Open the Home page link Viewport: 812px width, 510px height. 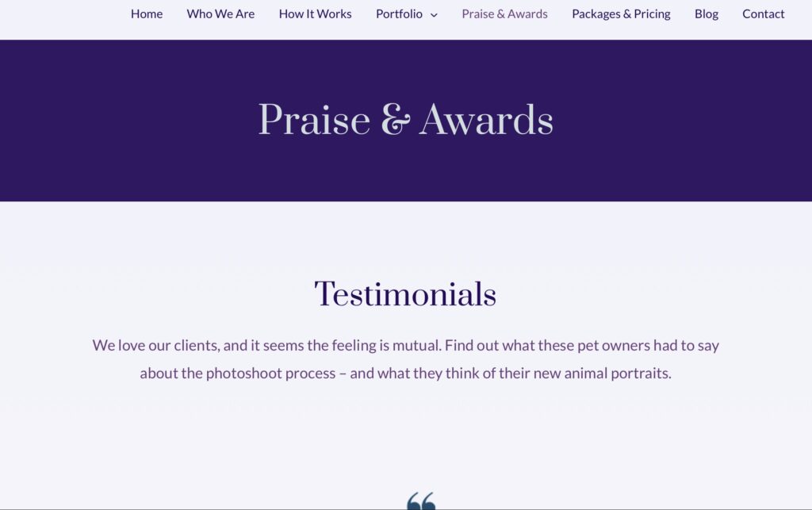coord(147,14)
